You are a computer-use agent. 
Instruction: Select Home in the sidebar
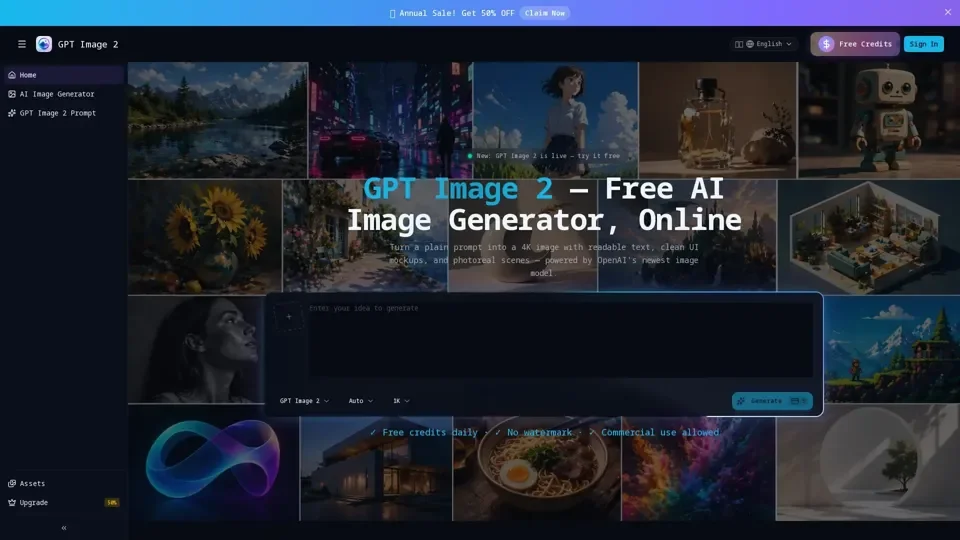(x=64, y=75)
